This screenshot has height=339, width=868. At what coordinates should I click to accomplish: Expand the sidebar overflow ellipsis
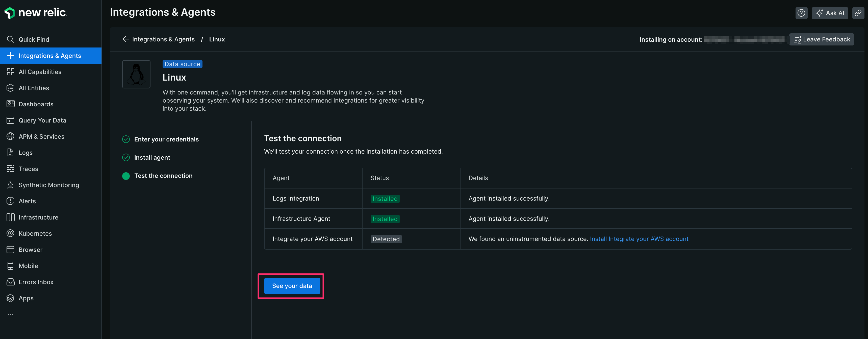pyautogui.click(x=10, y=314)
